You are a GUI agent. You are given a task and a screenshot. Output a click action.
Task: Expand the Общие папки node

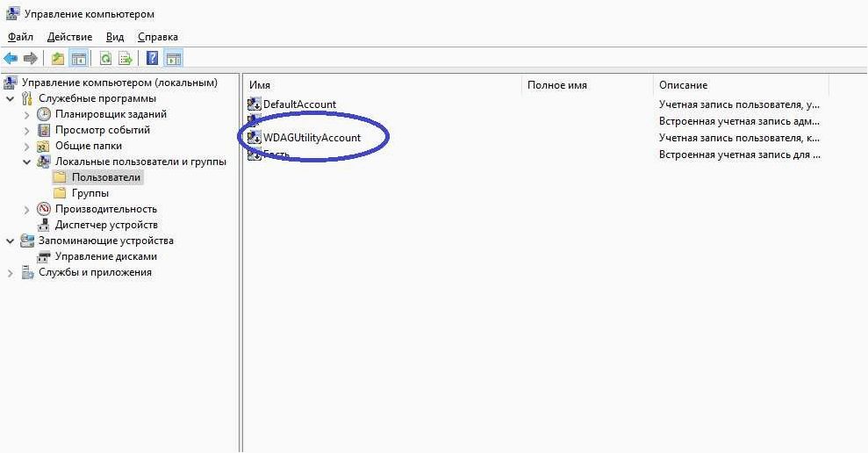(26, 147)
